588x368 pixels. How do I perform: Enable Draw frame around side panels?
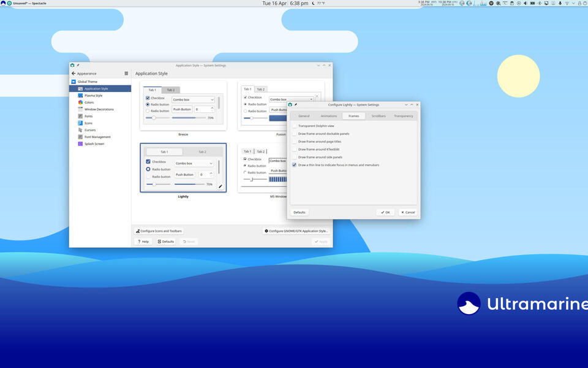tap(295, 158)
